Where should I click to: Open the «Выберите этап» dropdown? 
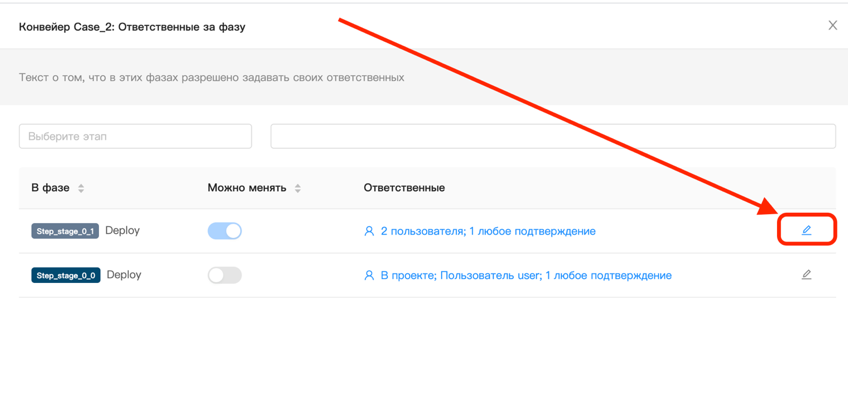point(135,136)
